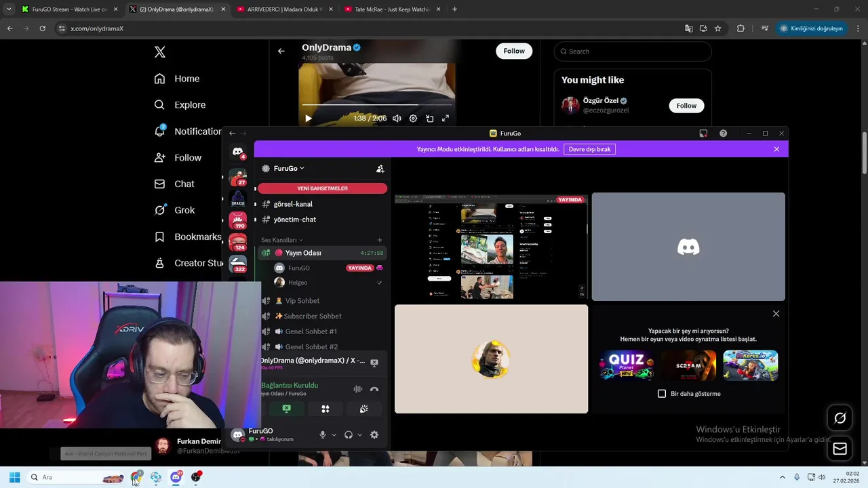The height and width of the screenshot is (488, 868).
Task: Expand Discord headphone output options
Action: click(x=359, y=435)
